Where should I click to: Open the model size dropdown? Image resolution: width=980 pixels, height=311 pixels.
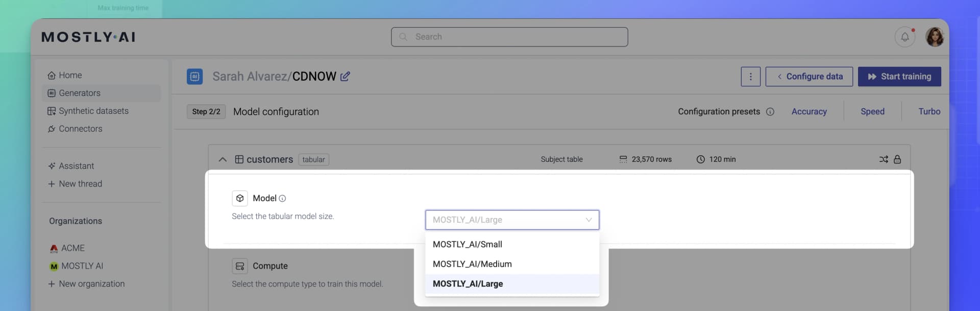click(512, 220)
